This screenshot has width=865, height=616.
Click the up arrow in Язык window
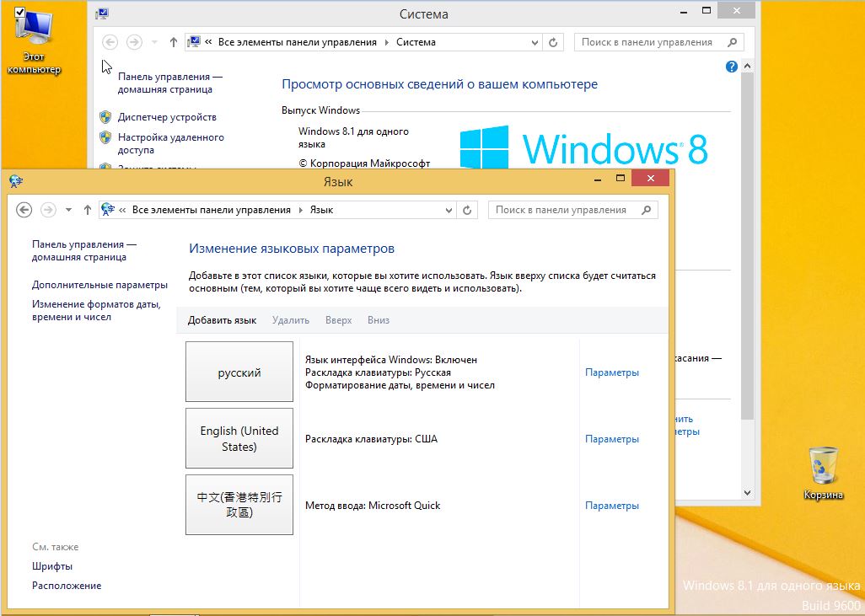click(x=88, y=210)
